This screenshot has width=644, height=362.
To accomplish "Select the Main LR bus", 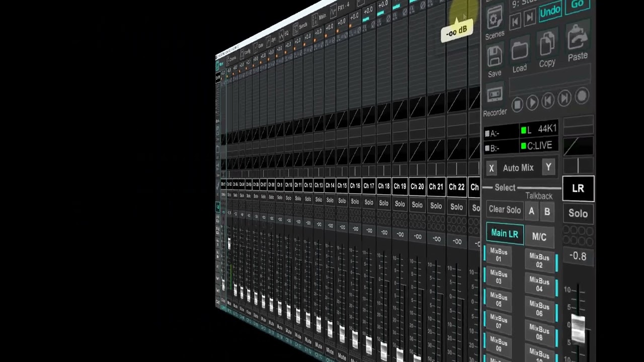I will (x=504, y=234).
